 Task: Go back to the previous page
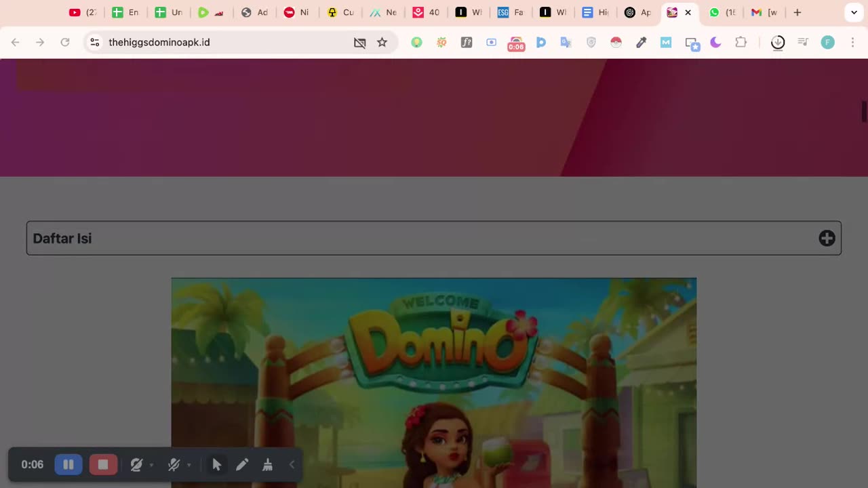[x=15, y=42]
